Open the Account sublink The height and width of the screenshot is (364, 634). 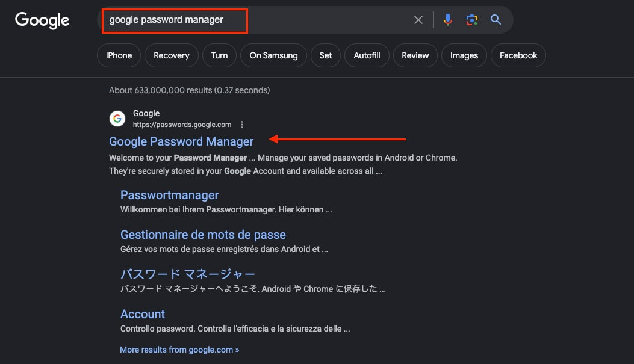143,314
